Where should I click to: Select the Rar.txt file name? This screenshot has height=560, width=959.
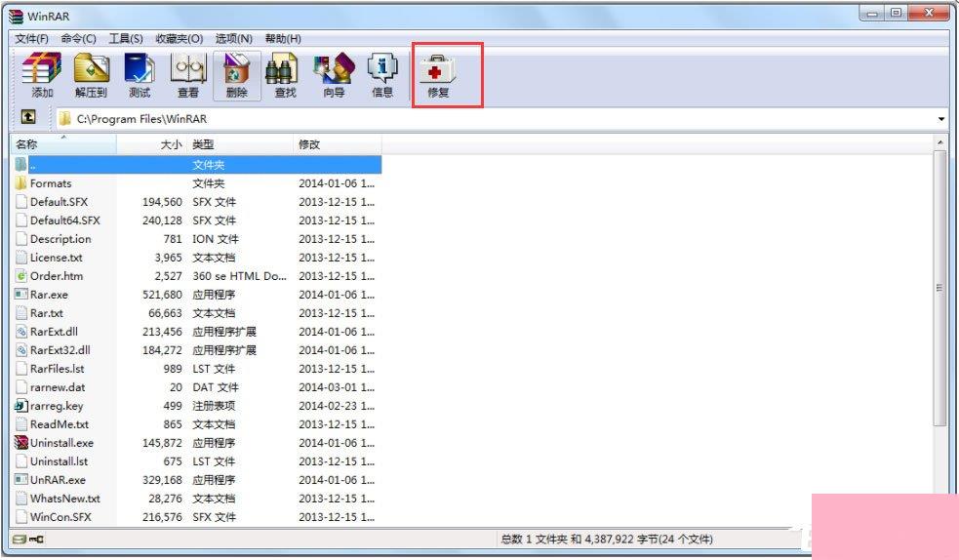tap(47, 313)
